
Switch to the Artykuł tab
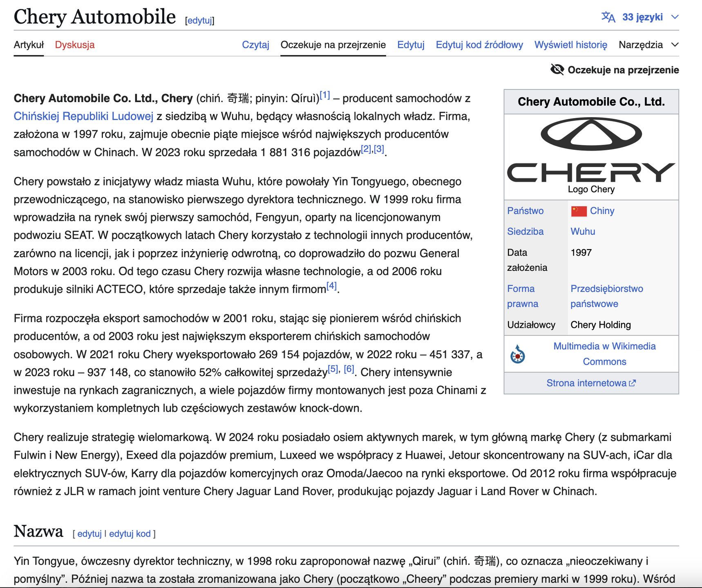28,45
